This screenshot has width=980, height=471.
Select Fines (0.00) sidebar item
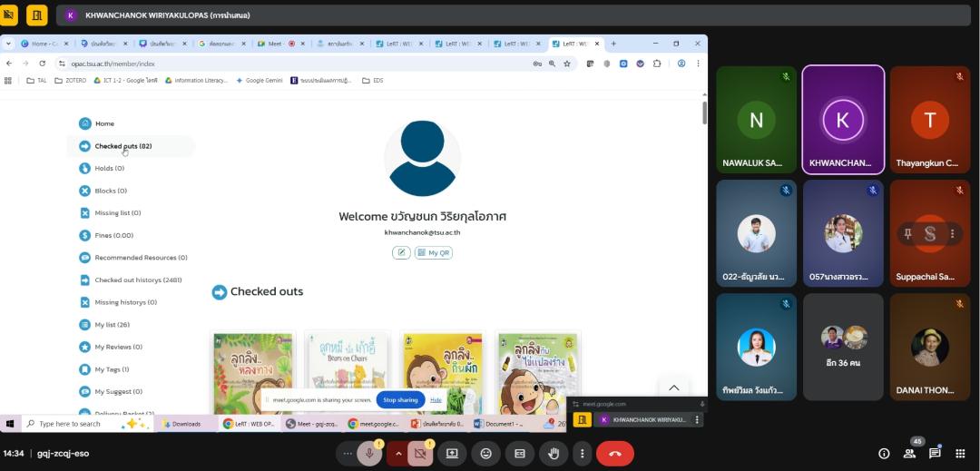click(113, 235)
